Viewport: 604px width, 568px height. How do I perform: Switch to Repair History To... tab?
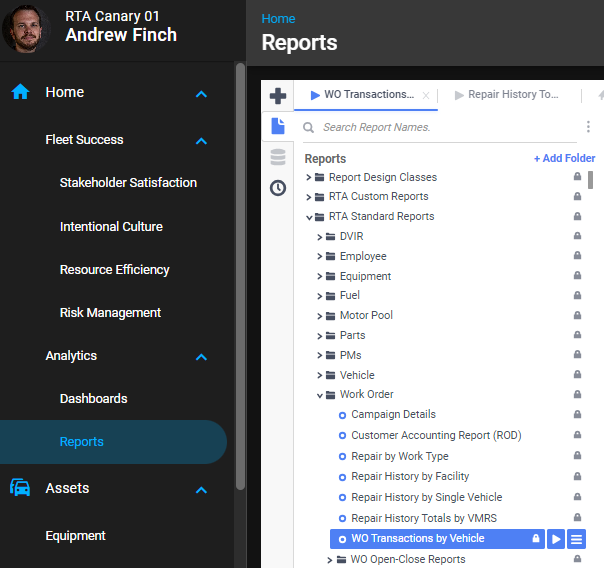coord(510,95)
